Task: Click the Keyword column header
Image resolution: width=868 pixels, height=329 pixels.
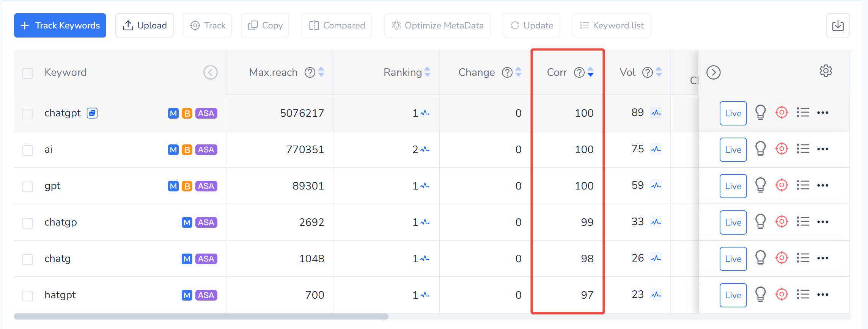Action: 66,72
